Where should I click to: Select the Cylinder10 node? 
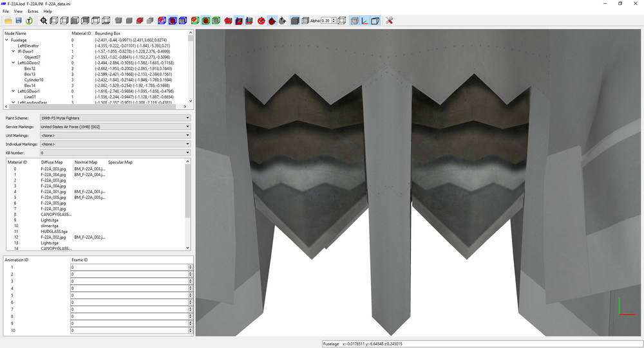click(x=33, y=80)
